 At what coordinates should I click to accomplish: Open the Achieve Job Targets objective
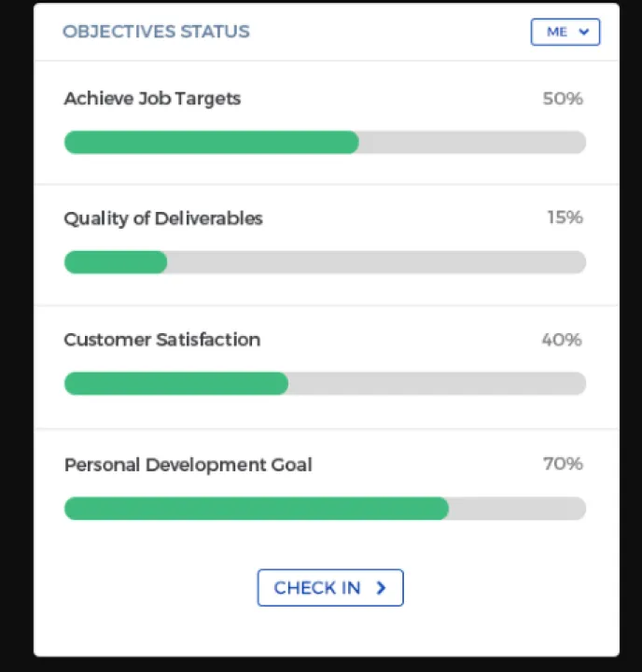pyautogui.click(x=152, y=99)
